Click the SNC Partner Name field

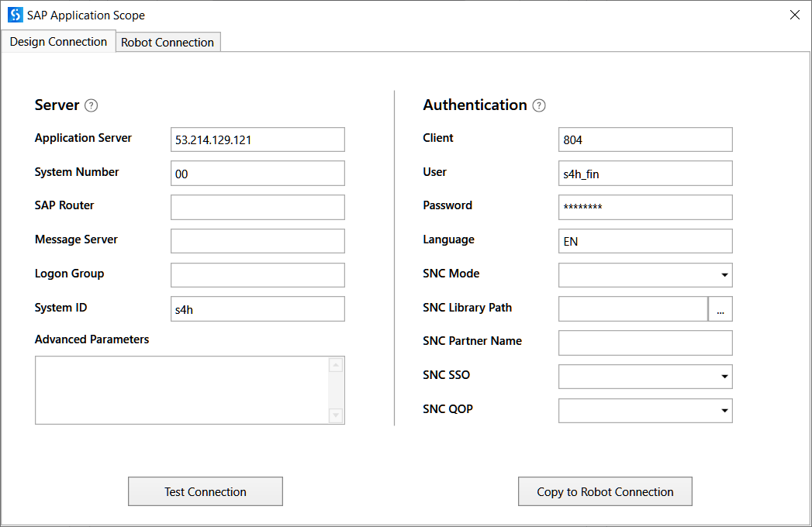pyautogui.click(x=645, y=343)
